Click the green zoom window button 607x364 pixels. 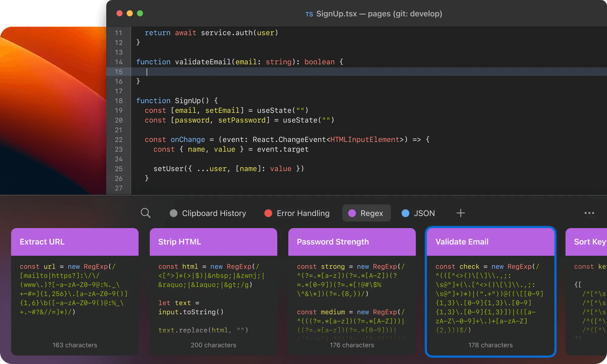point(140,14)
